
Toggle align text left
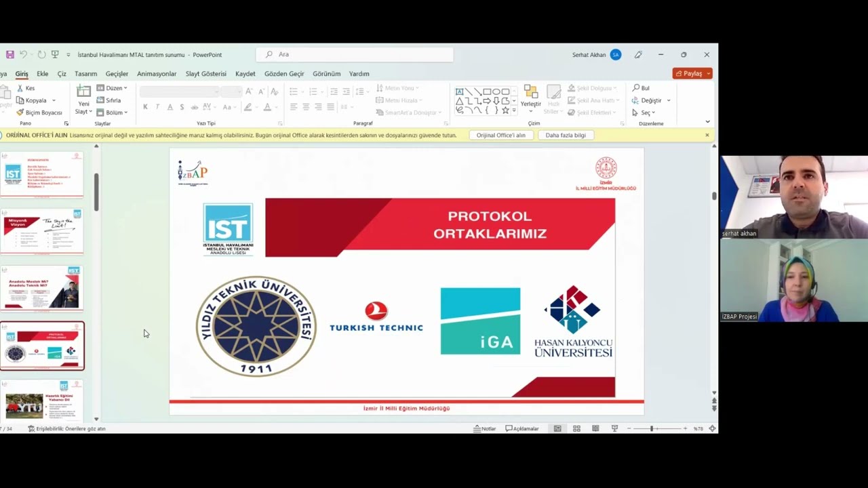point(294,107)
